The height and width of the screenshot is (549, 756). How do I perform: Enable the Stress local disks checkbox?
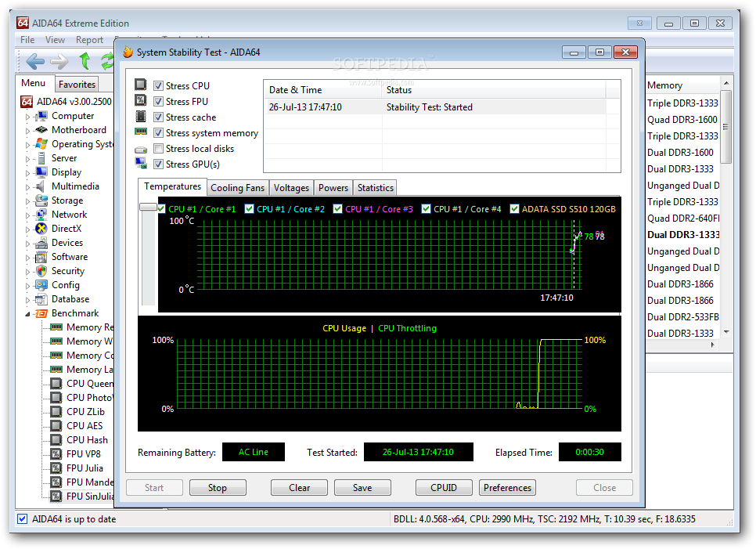(x=158, y=149)
